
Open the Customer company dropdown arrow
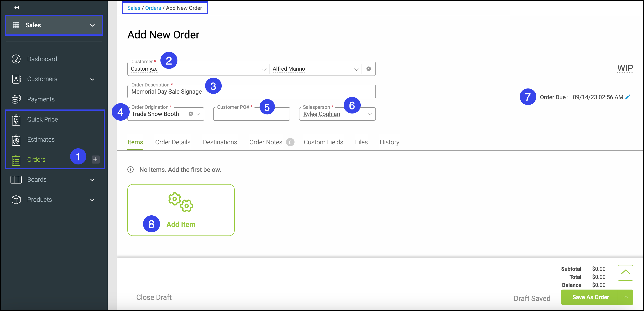point(264,69)
